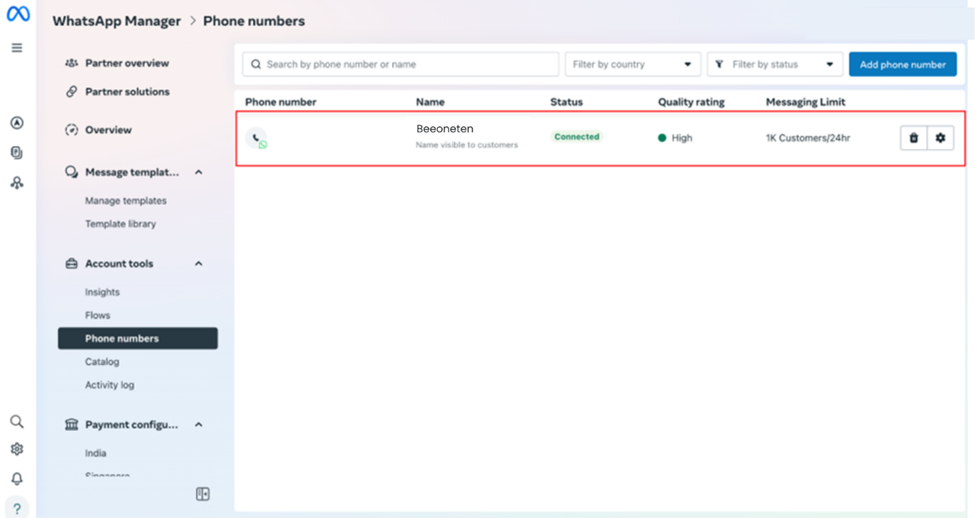Click WhatsApp Manager breadcrumb link

click(x=117, y=21)
